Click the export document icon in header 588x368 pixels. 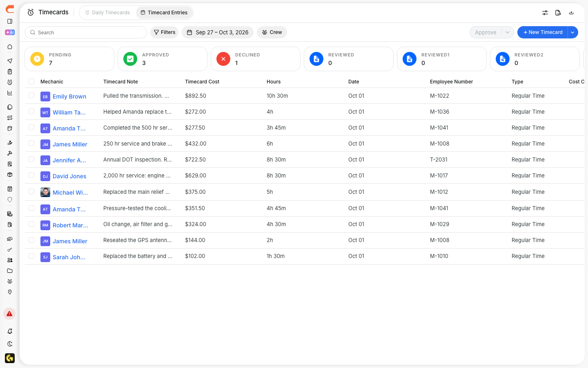[x=558, y=13]
